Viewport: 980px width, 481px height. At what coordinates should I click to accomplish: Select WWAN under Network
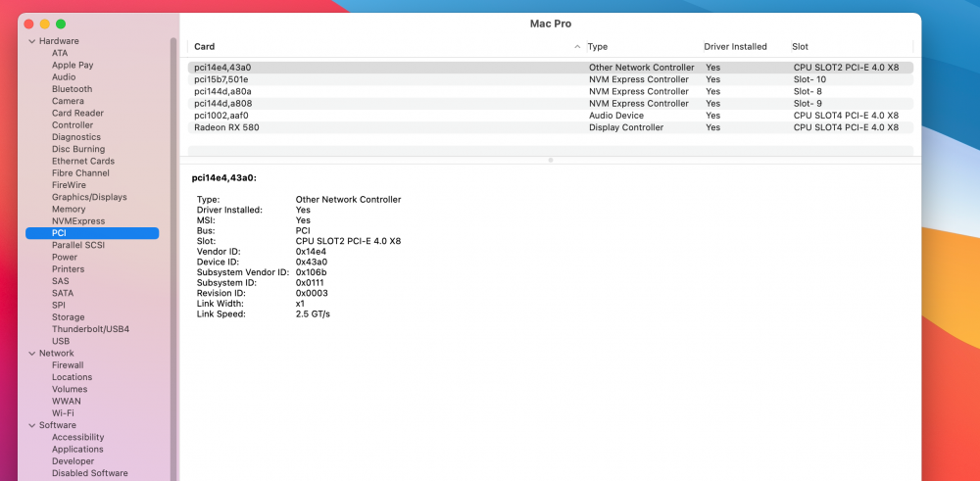click(67, 401)
